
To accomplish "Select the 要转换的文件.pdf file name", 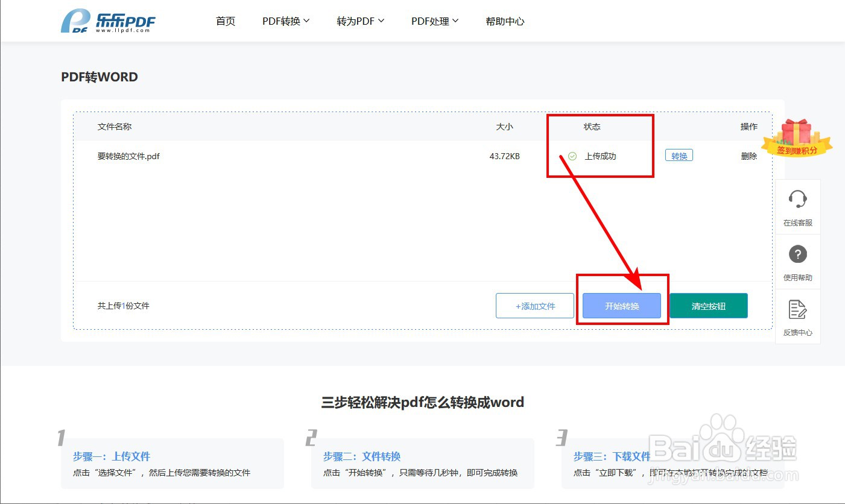I will pyautogui.click(x=130, y=156).
